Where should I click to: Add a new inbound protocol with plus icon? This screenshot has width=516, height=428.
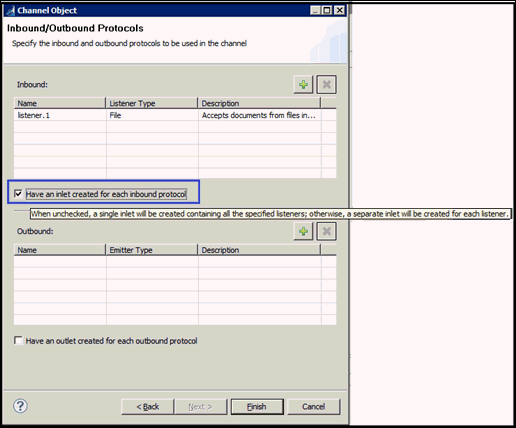pos(303,85)
